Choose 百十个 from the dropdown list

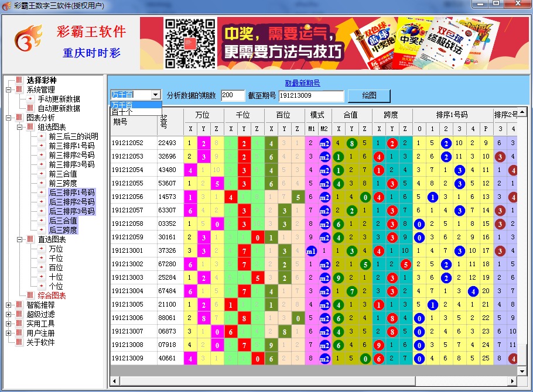pyautogui.click(x=122, y=112)
